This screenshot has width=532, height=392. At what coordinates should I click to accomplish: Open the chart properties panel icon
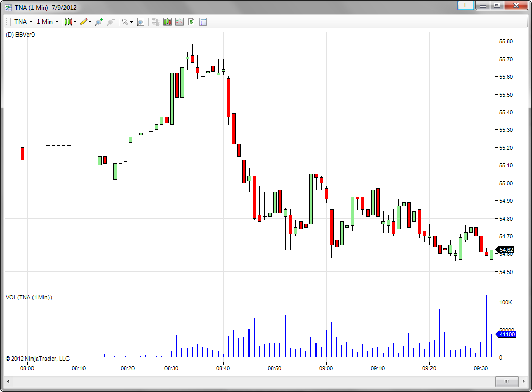tap(203, 22)
